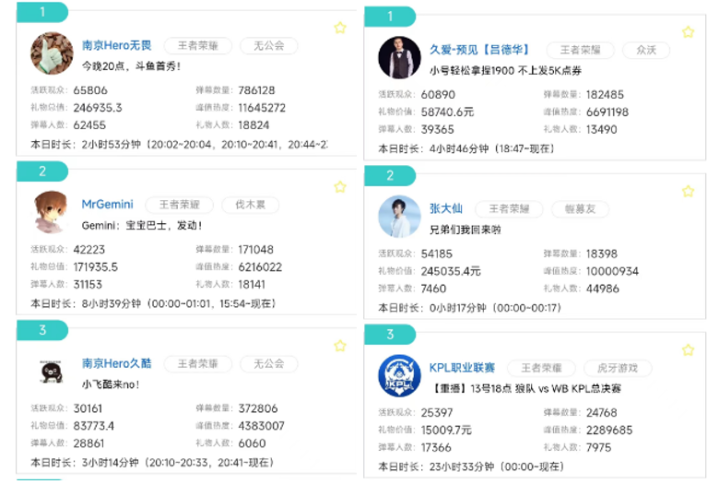Click duration 23小时33分钟 (00:00-现在)

[x=497, y=467]
